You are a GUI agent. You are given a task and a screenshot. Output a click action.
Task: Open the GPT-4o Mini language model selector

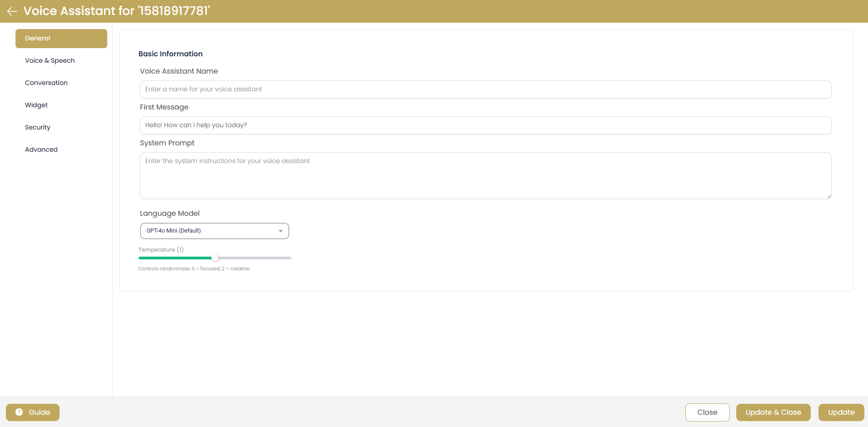pos(214,231)
